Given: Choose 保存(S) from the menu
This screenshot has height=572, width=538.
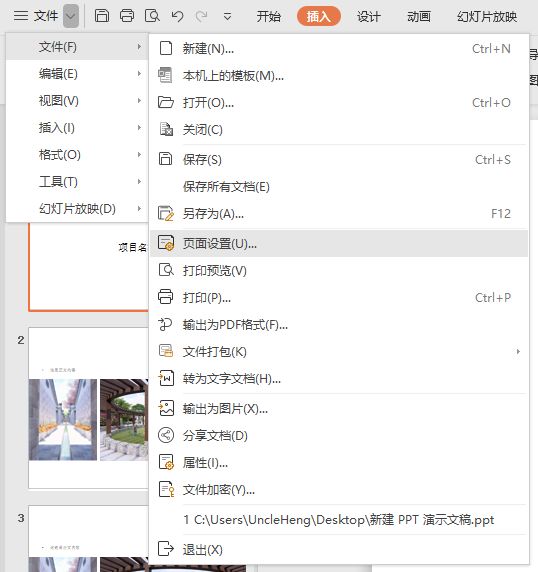Looking at the screenshot, I should [x=339, y=159].
